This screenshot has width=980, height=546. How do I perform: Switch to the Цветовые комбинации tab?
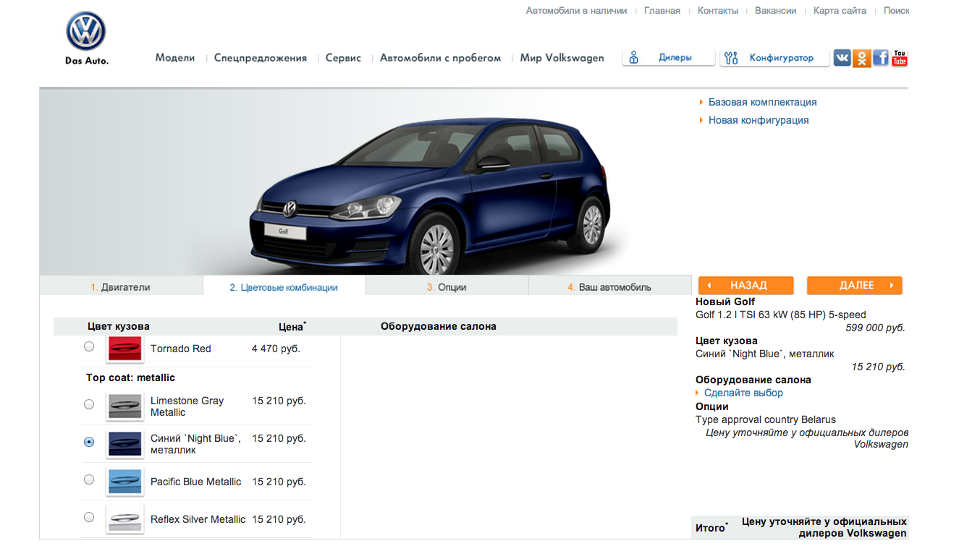(284, 286)
